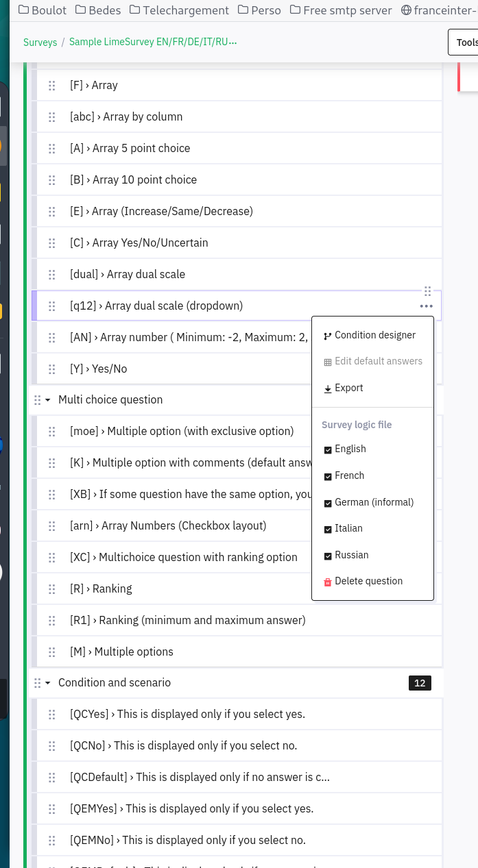Click drag handle of Condition and scenario group
Image resolution: width=478 pixels, height=868 pixels.
37,683
